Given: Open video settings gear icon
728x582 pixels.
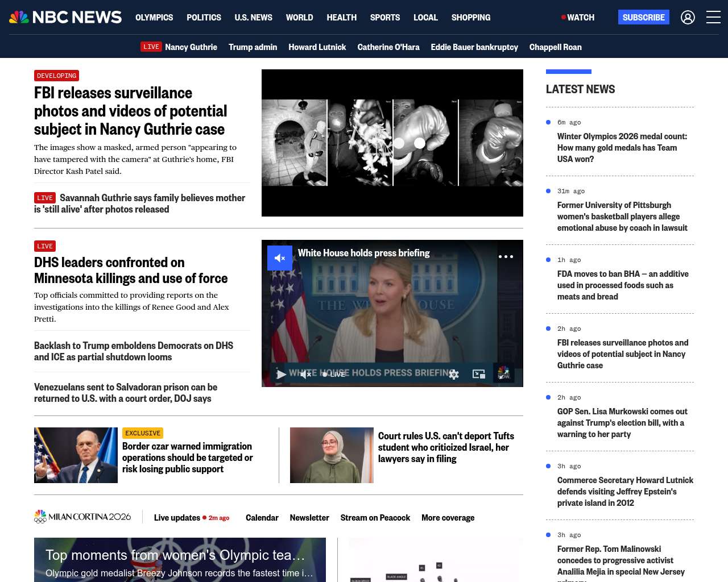Looking at the screenshot, I should point(454,374).
